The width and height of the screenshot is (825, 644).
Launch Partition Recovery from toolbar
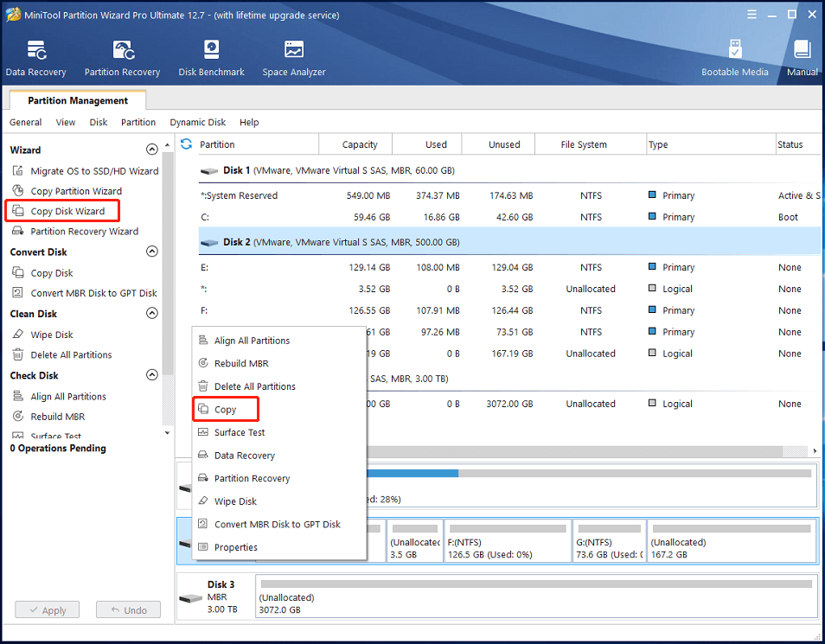click(122, 58)
